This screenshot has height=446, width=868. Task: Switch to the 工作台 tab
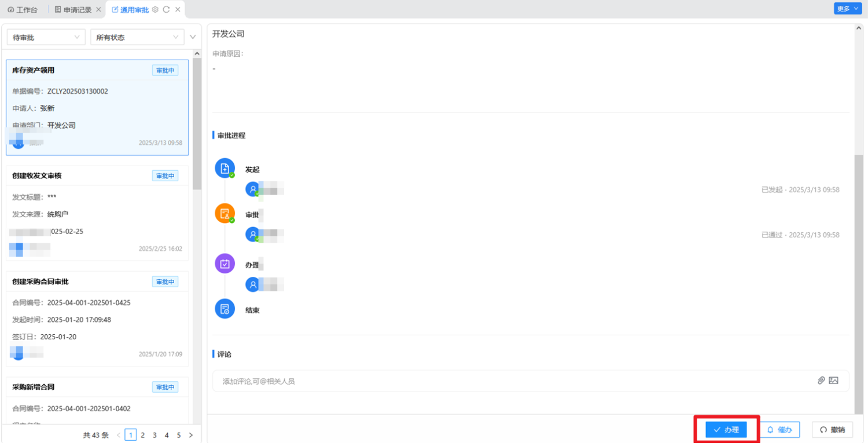(23, 10)
